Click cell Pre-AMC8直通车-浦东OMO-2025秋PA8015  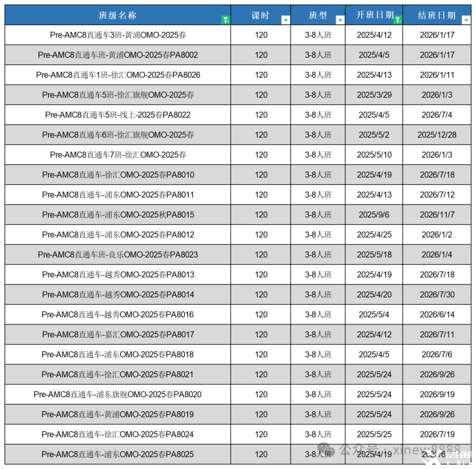pyautogui.click(x=118, y=215)
